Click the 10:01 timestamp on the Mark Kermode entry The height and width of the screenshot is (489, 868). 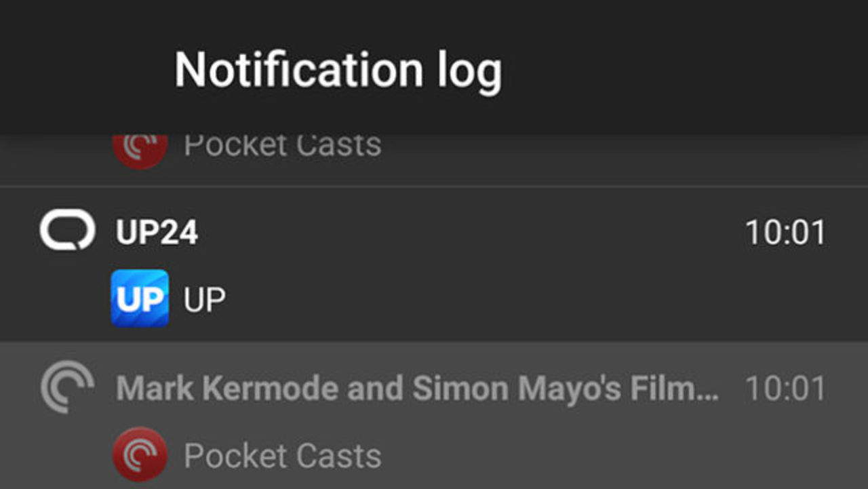785,388
